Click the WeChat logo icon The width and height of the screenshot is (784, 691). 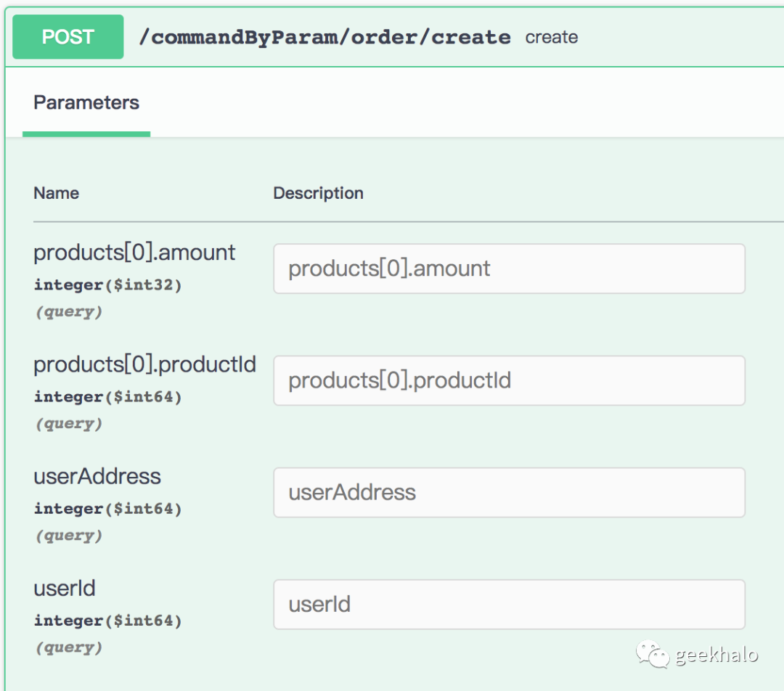(x=653, y=655)
